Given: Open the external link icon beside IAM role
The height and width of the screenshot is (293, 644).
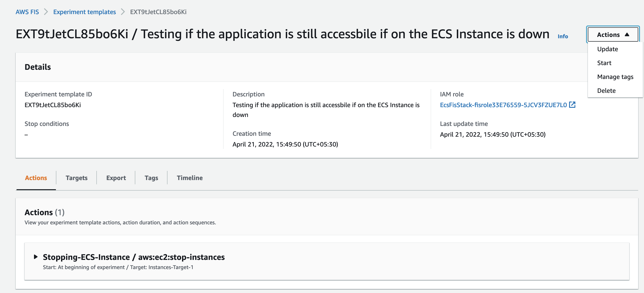Looking at the screenshot, I should click(x=572, y=105).
